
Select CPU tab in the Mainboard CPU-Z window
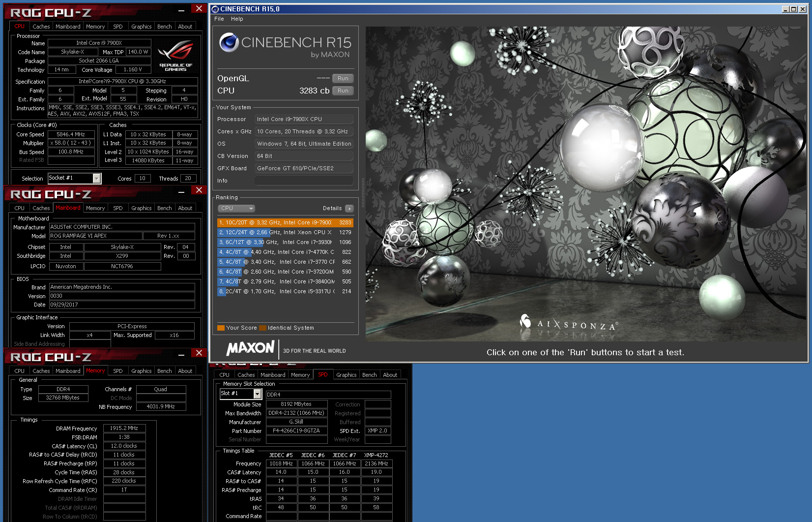coord(20,208)
